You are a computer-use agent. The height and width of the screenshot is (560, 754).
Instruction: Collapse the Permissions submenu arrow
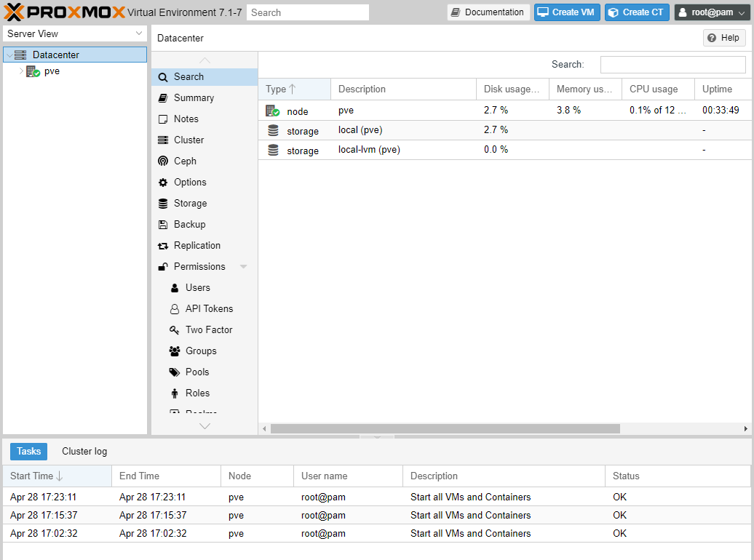pos(243,267)
